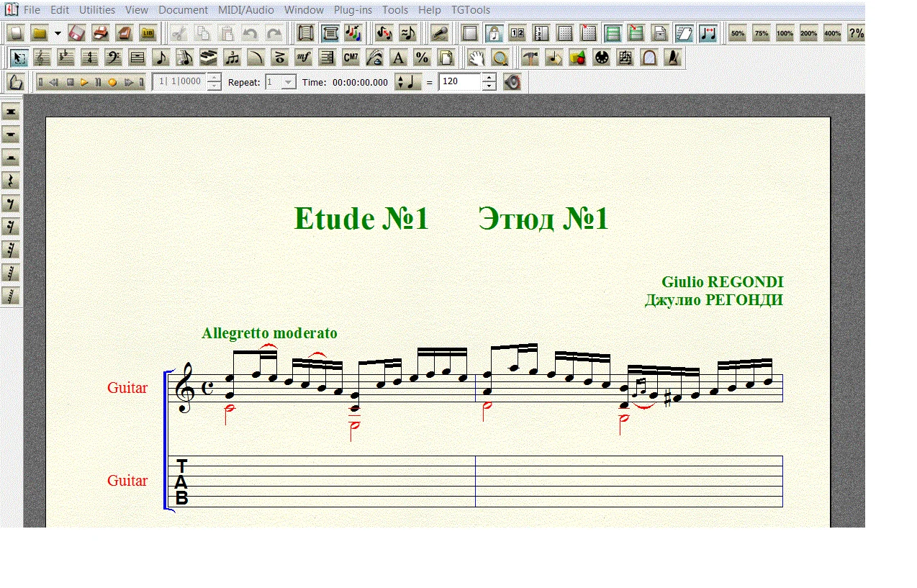Toggle the padlock note lock icon
This screenshot has width=917, height=588.
[493, 33]
